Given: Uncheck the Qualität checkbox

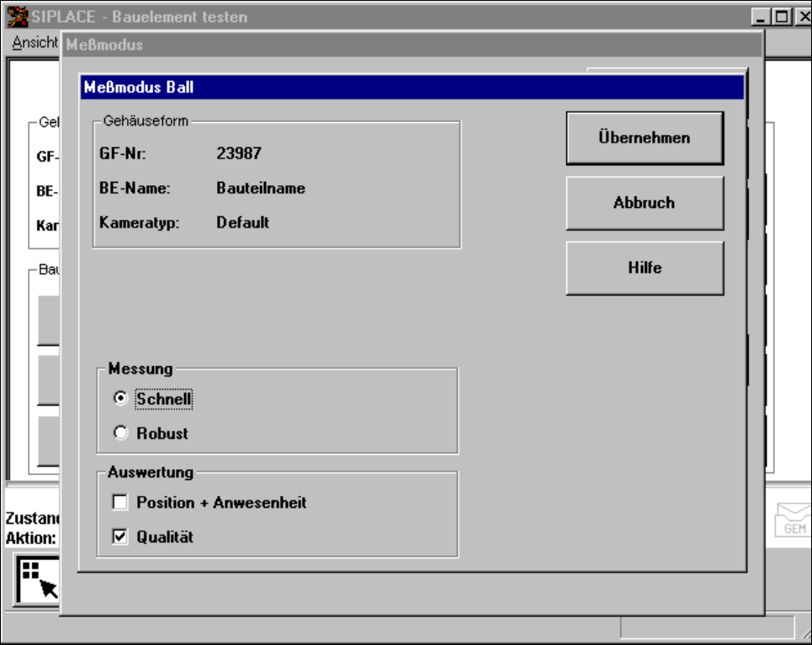Looking at the screenshot, I should pyautogui.click(x=120, y=536).
